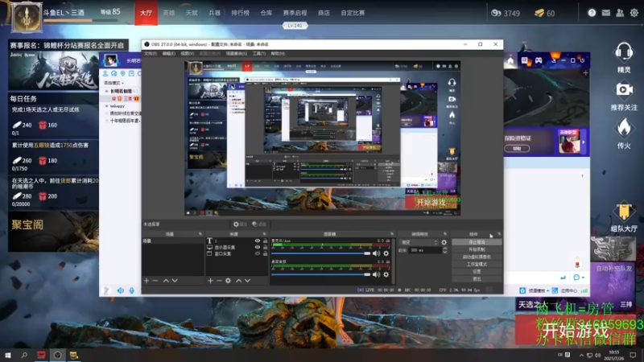Open OBS 文件 menu
The height and width of the screenshot is (362, 644).
coord(151,54)
